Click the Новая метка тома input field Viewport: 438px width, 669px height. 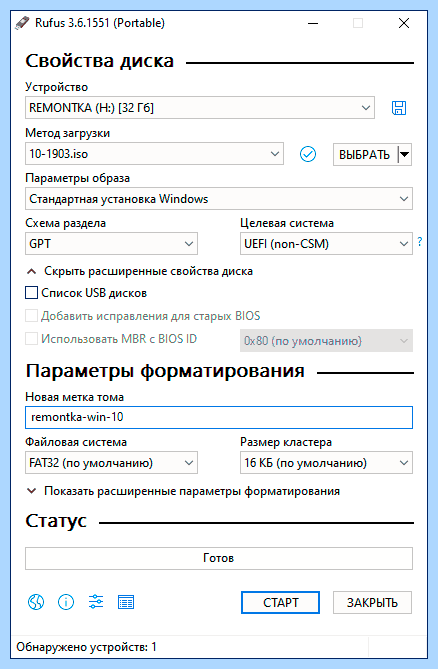point(219,417)
